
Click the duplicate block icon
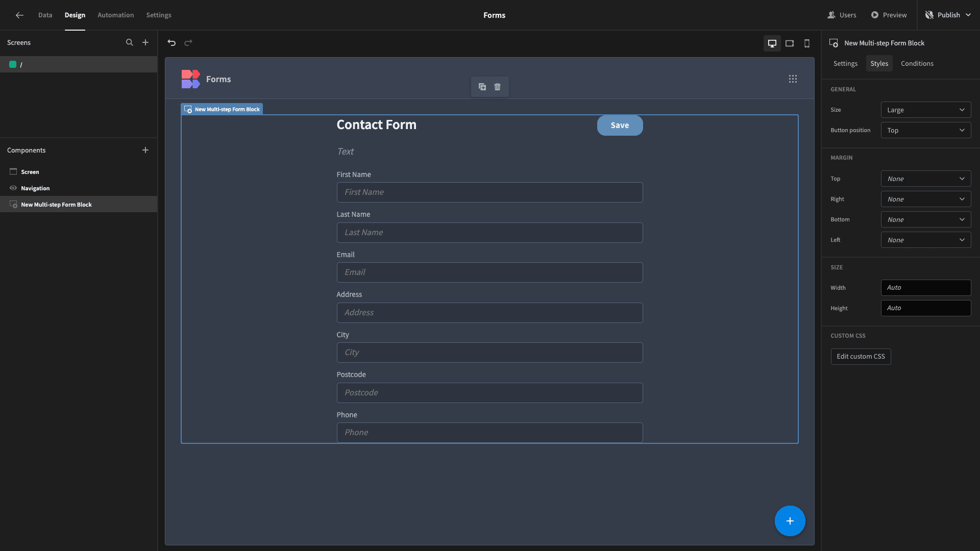point(482,86)
